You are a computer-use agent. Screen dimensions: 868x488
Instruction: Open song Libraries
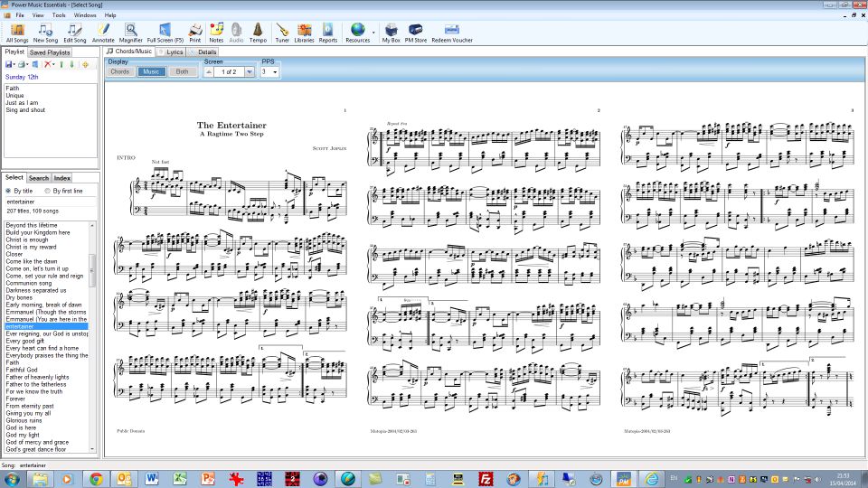[x=305, y=33]
